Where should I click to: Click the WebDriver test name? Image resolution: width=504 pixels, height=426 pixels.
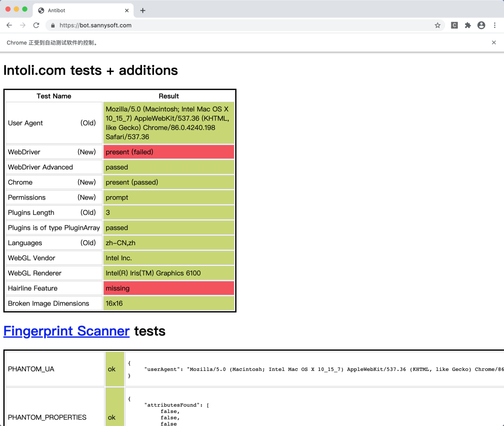pos(24,152)
